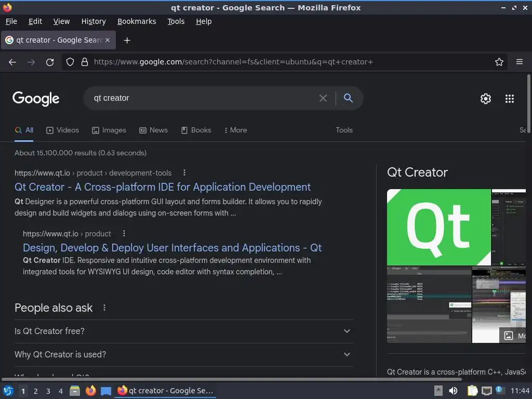This screenshot has height=399, width=532.
Task: Switch to News results tab
Action: (x=153, y=130)
